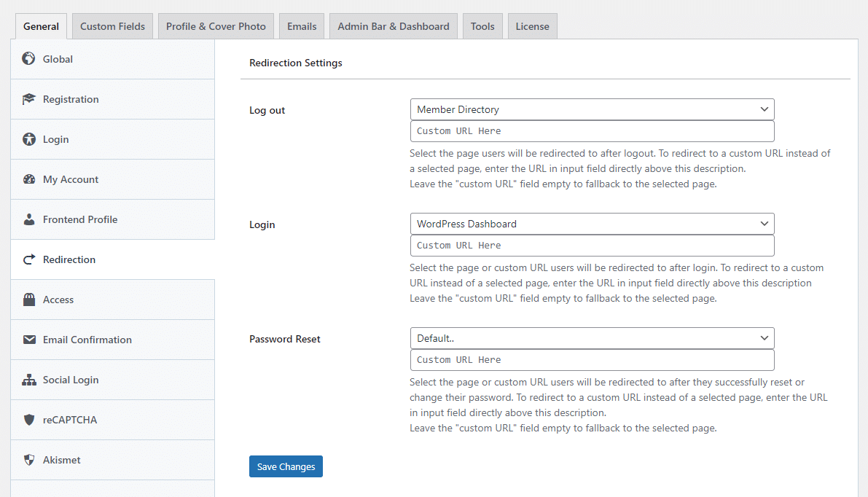Switch to the Custom Fields tab
Viewport: 868px width, 497px height.
112,26
